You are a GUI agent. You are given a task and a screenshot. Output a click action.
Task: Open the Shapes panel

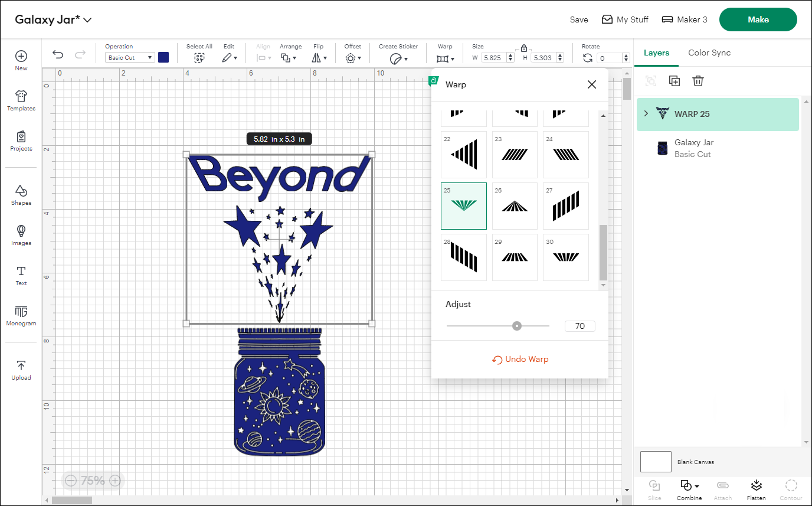pos(21,195)
